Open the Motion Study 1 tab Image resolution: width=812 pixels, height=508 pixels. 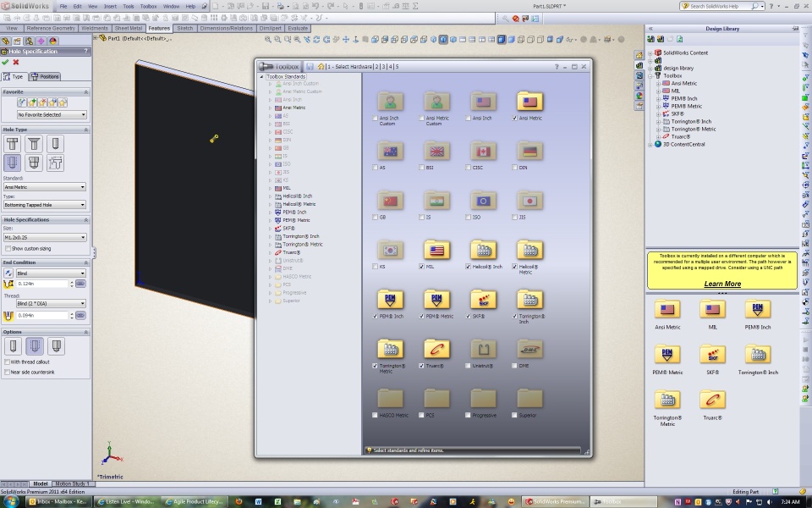coord(72,483)
